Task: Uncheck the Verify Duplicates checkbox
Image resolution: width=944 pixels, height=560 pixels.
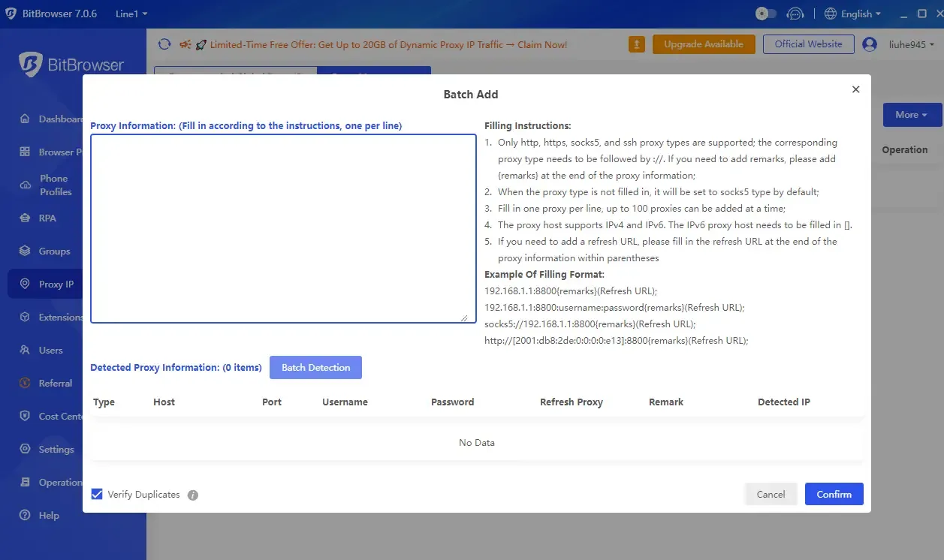Action: [x=97, y=495]
